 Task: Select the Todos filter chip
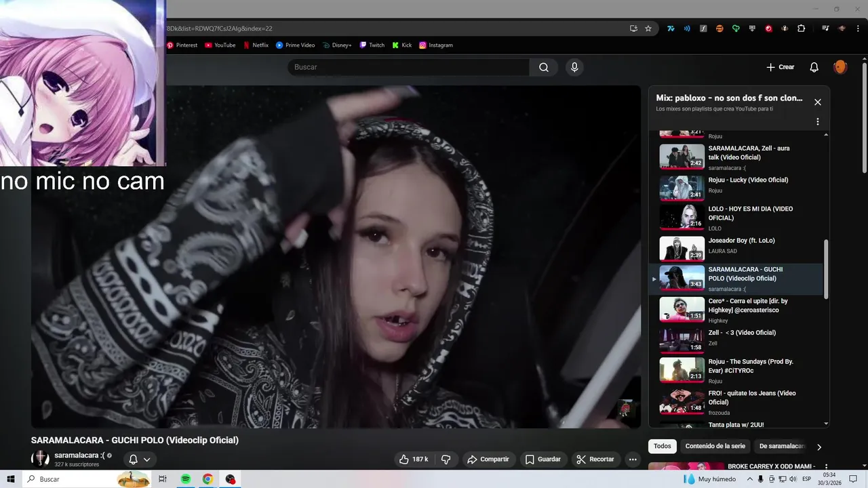click(663, 446)
